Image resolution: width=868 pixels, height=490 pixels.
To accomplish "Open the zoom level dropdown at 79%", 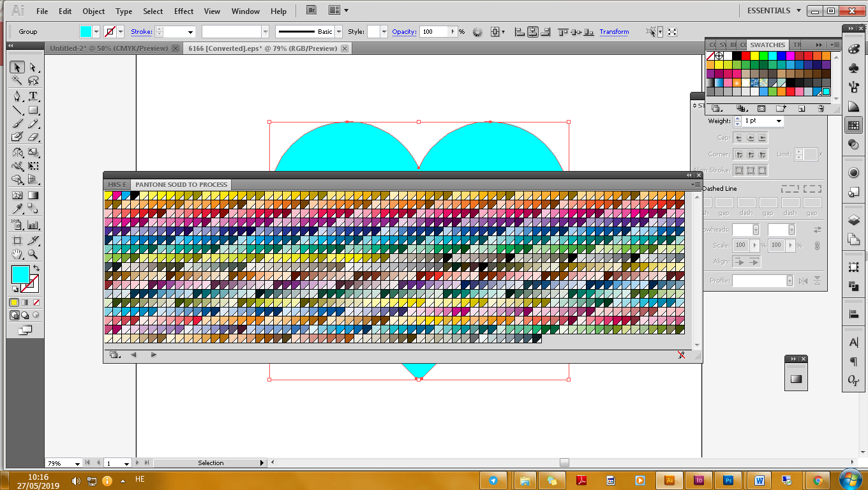I will (x=78, y=464).
